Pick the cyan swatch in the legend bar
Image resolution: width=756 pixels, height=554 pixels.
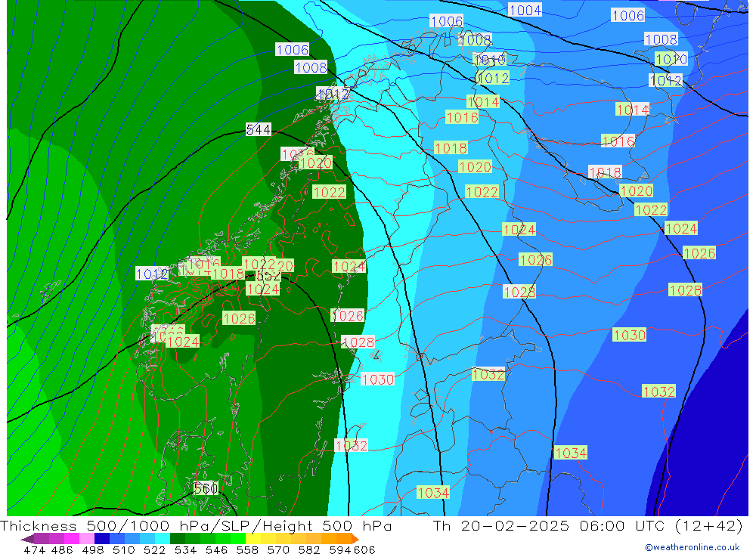[163, 538]
